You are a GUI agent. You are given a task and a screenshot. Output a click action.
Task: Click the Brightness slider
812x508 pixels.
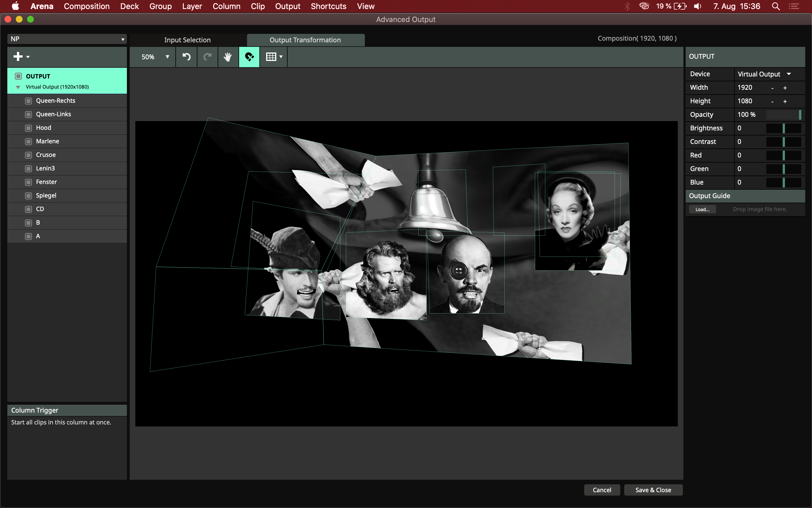(x=784, y=128)
